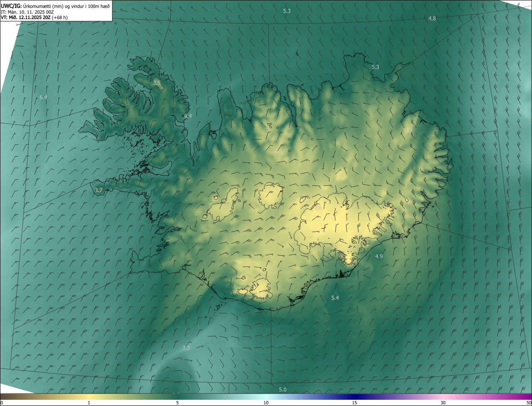Click the '30' tick label on the color scale
Viewport: 532px width, 406px height.
pyautogui.click(x=443, y=403)
